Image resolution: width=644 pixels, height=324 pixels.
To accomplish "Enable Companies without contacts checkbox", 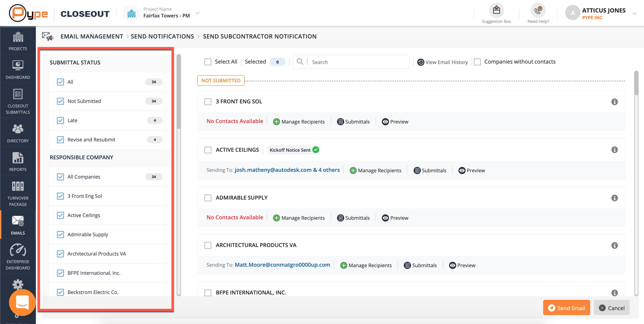I will (477, 62).
